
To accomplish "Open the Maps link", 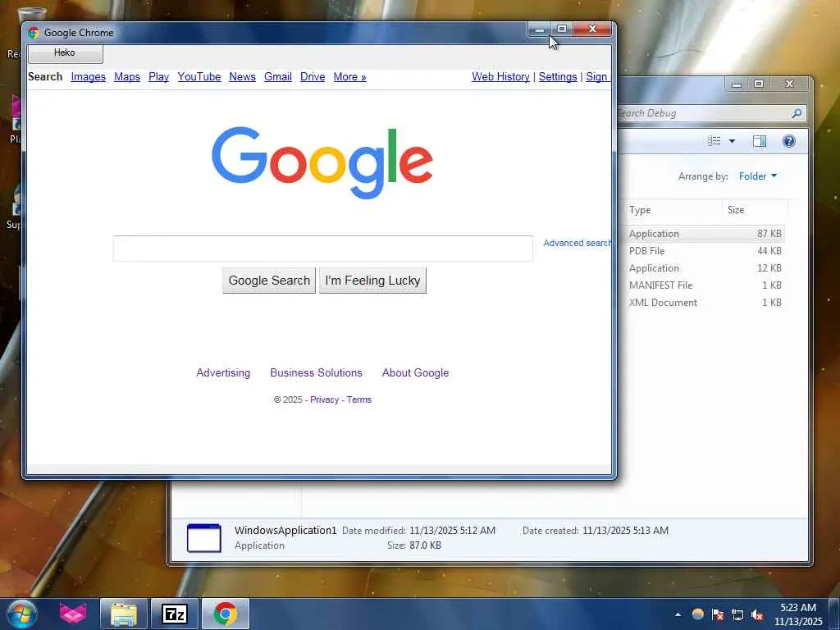I will click(x=127, y=76).
